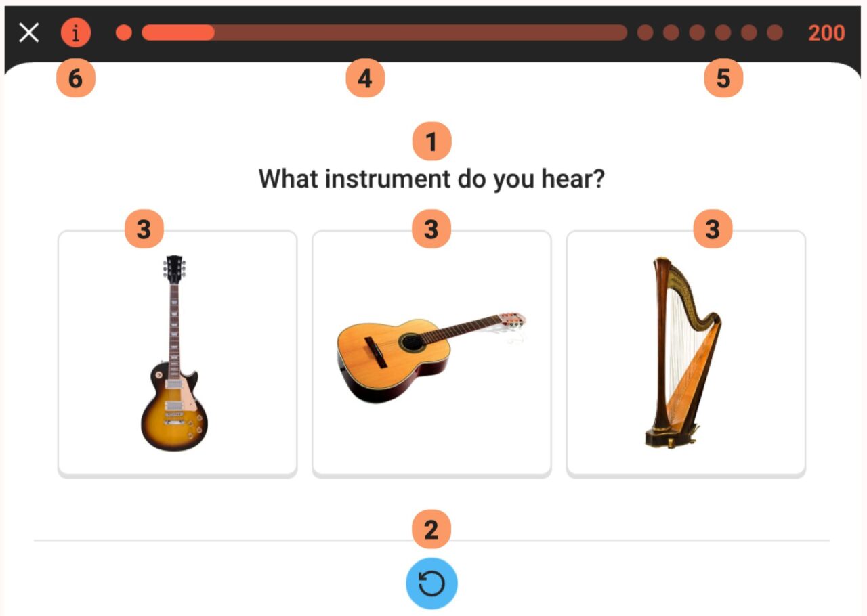
Task: Click the first dot right of the progress bar
Action: coord(645,32)
